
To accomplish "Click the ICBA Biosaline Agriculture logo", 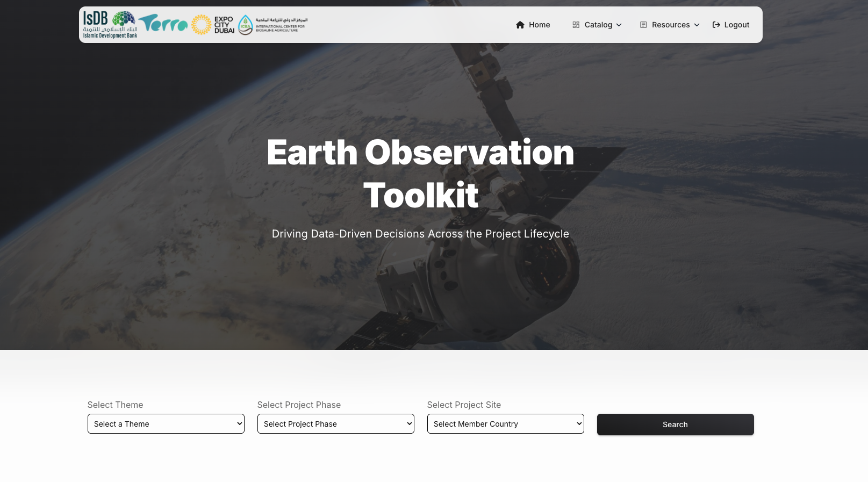I will (272, 25).
